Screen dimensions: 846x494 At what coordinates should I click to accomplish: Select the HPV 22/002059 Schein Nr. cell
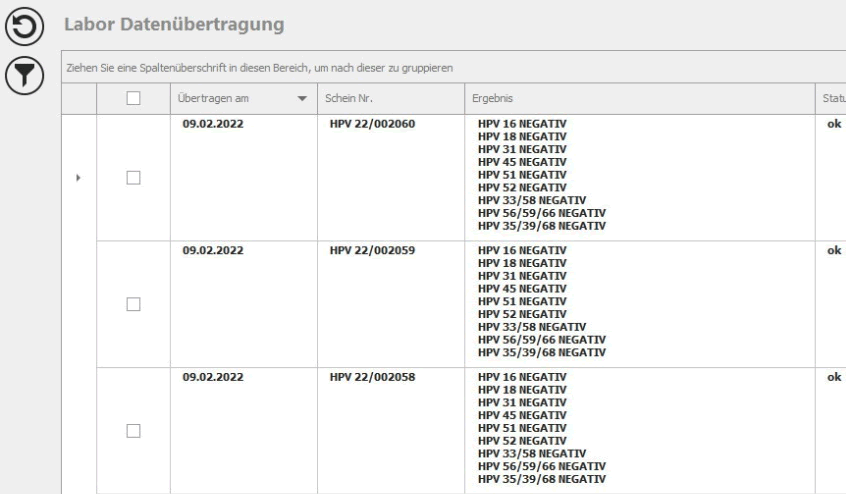tap(371, 251)
